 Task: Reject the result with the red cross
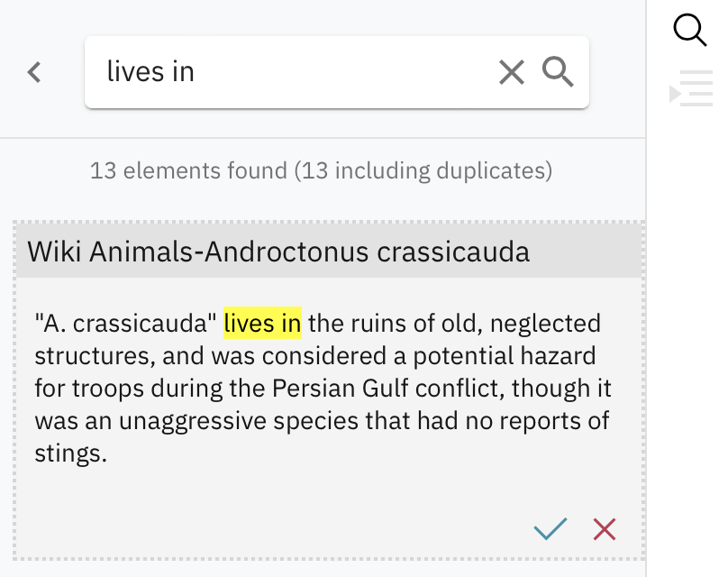[x=605, y=529]
